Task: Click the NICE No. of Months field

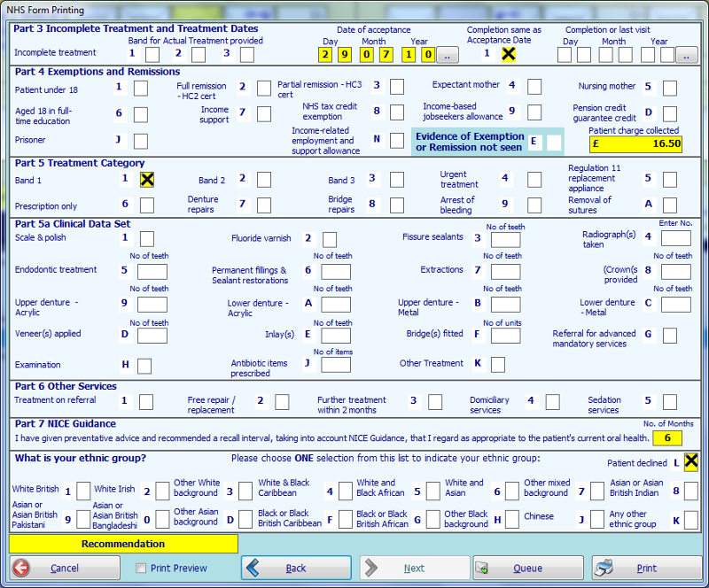Action: click(x=667, y=438)
